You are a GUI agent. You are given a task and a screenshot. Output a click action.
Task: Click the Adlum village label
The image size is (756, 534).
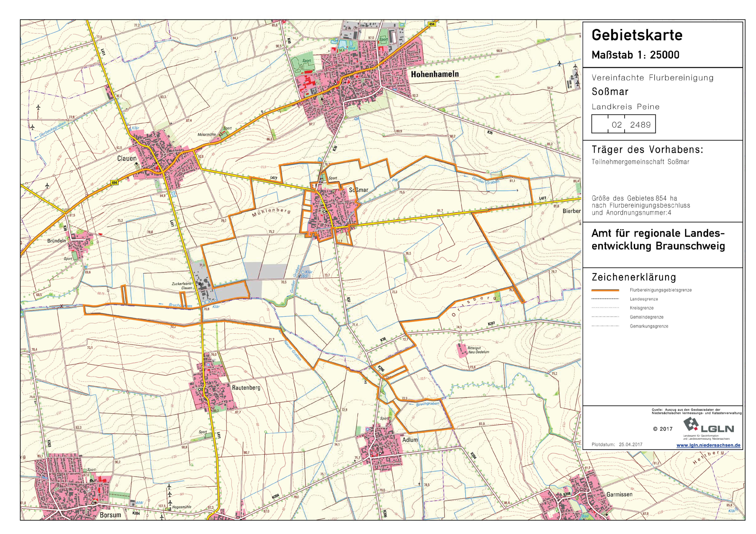410,440
